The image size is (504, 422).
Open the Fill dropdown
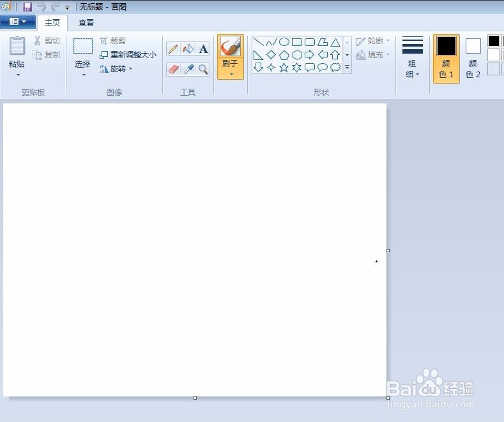[373, 55]
